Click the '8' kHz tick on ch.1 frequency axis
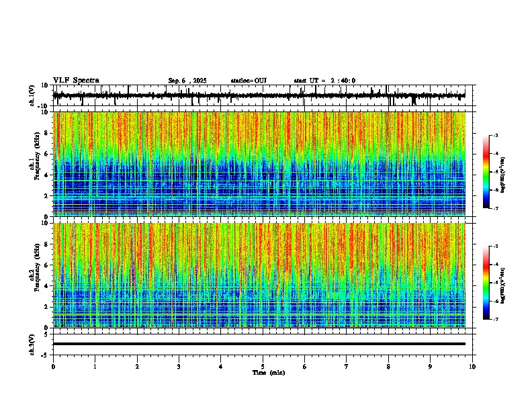 click(x=47, y=133)
